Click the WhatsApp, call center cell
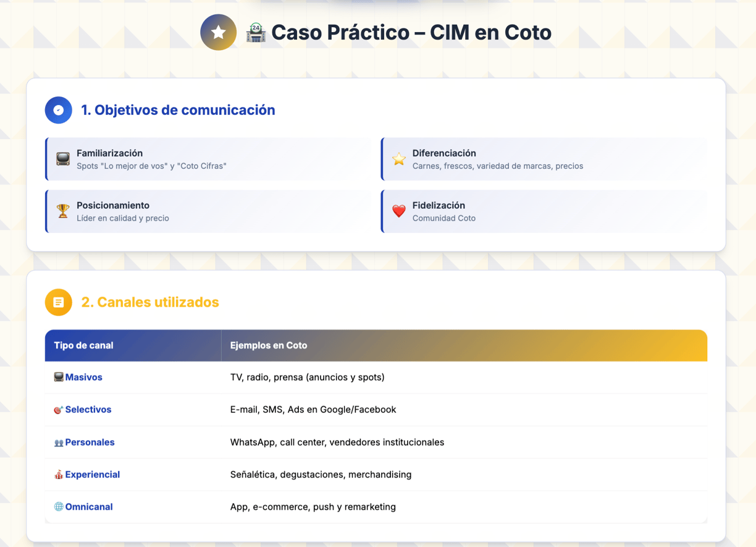Screen dimensions: 756x547 [337, 443]
